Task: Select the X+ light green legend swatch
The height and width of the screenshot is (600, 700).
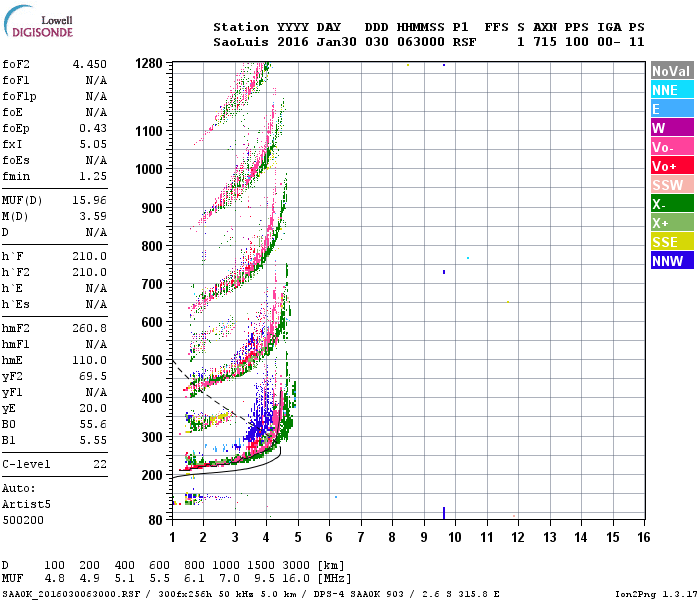Action: click(672, 223)
